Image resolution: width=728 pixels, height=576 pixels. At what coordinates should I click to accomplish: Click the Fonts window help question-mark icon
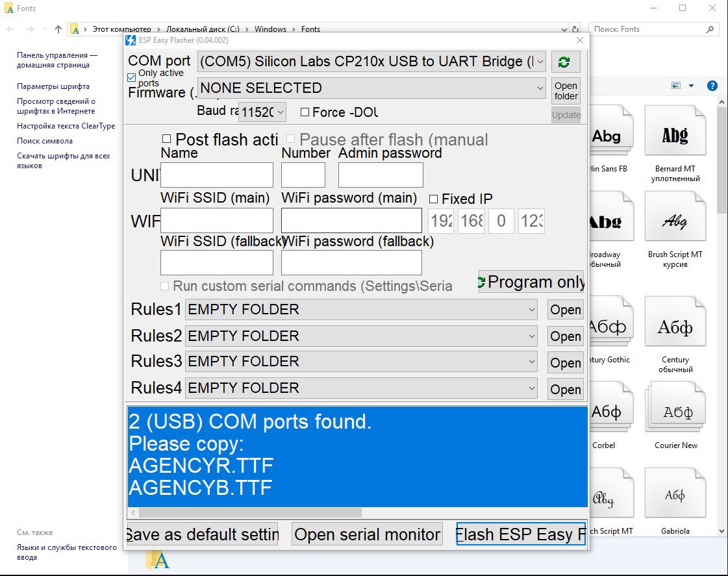point(712,86)
